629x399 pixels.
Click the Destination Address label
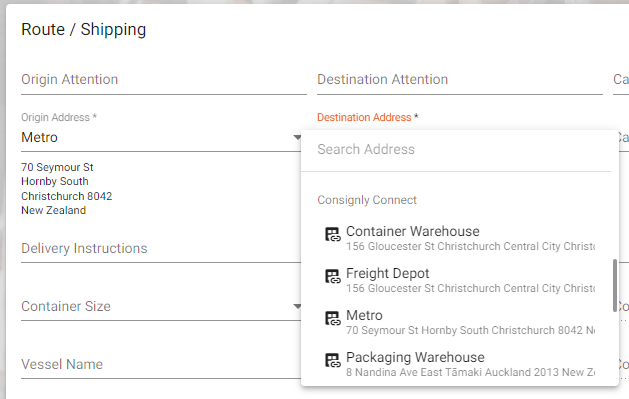[x=364, y=117]
